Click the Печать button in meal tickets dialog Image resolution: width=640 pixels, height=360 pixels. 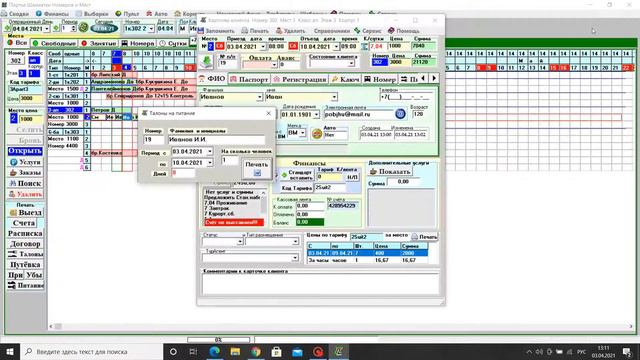(256, 168)
